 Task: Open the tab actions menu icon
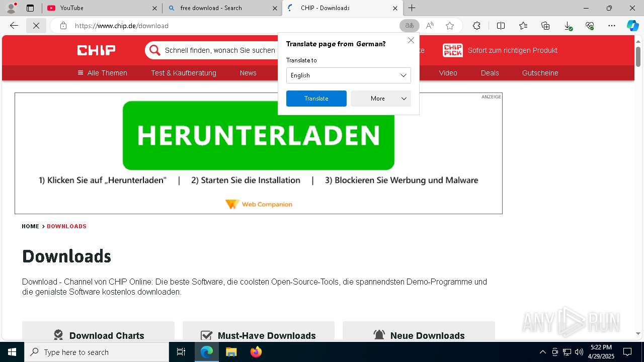tap(30, 8)
